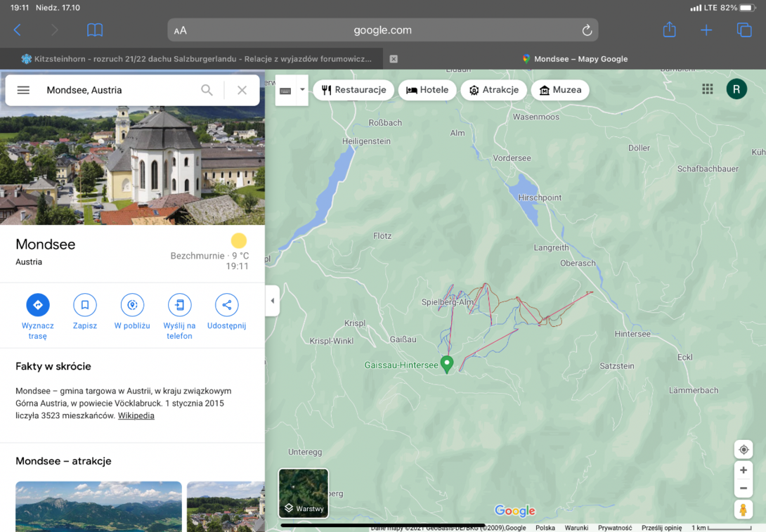This screenshot has width=766, height=532.
Task: Open the Google Maps hamburger menu
Action: tap(23, 90)
